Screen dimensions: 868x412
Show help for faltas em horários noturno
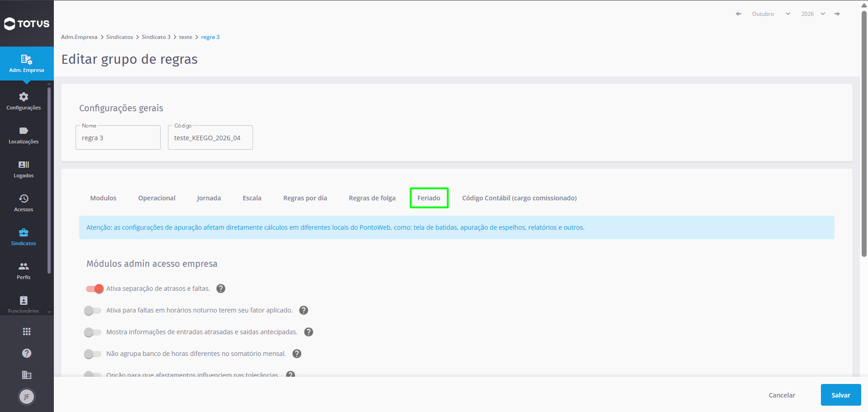(x=304, y=310)
